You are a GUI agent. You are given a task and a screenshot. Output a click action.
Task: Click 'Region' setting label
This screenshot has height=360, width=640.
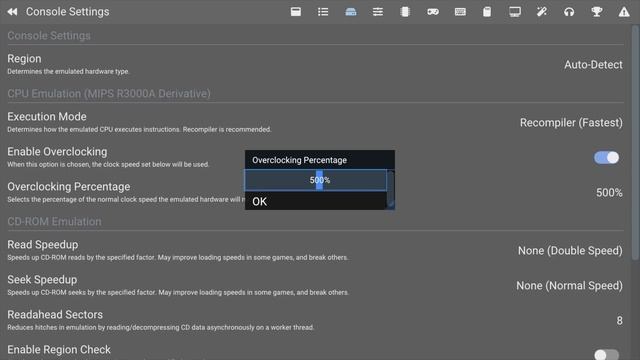click(24, 59)
